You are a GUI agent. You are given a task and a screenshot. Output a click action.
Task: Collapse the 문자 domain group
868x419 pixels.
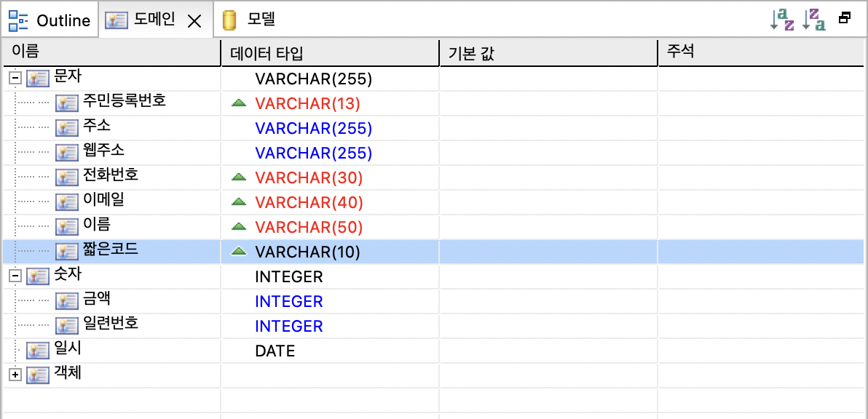[x=15, y=79]
